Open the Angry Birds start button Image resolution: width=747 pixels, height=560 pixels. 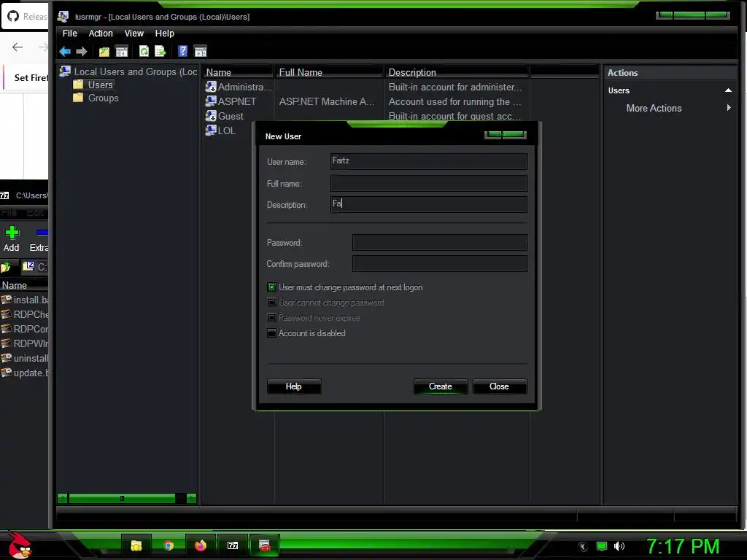click(20, 545)
